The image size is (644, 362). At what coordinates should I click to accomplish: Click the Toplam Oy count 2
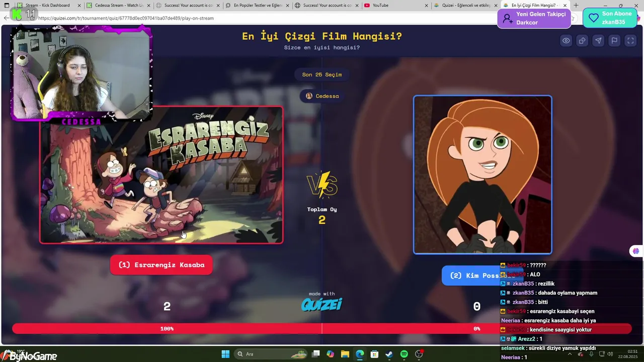click(x=322, y=220)
